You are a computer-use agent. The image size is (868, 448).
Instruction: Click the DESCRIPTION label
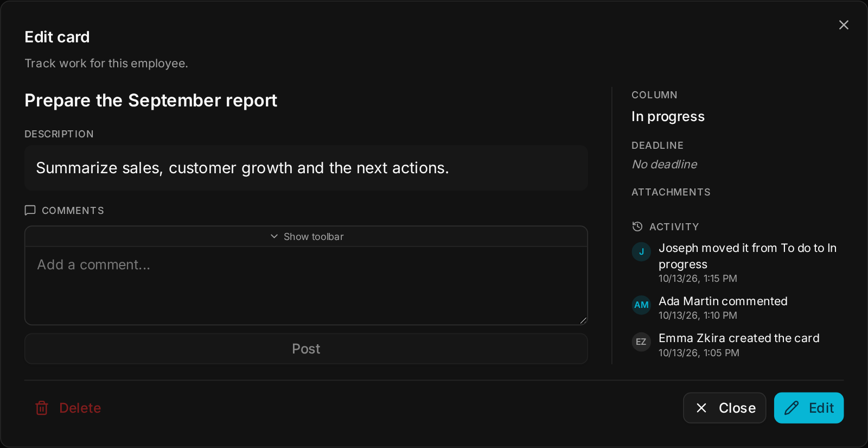pos(59,134)
